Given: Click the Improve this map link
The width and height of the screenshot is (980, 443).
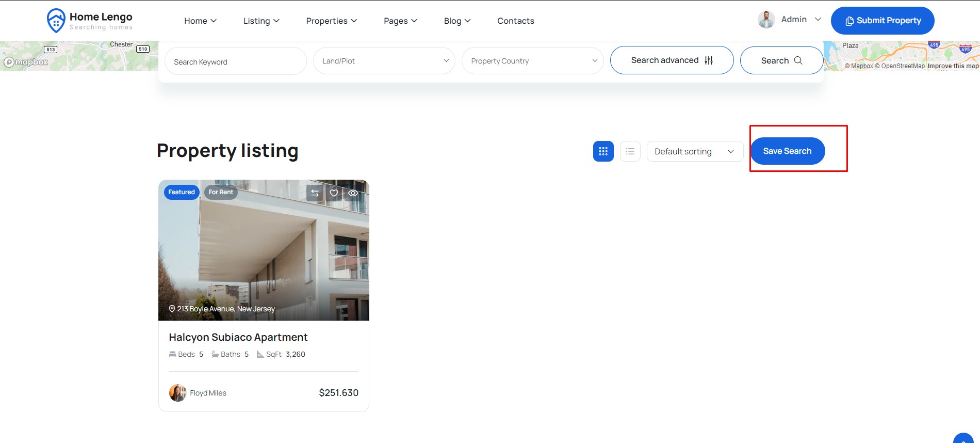Looking at the screenshot, I should tap(953, 66).
